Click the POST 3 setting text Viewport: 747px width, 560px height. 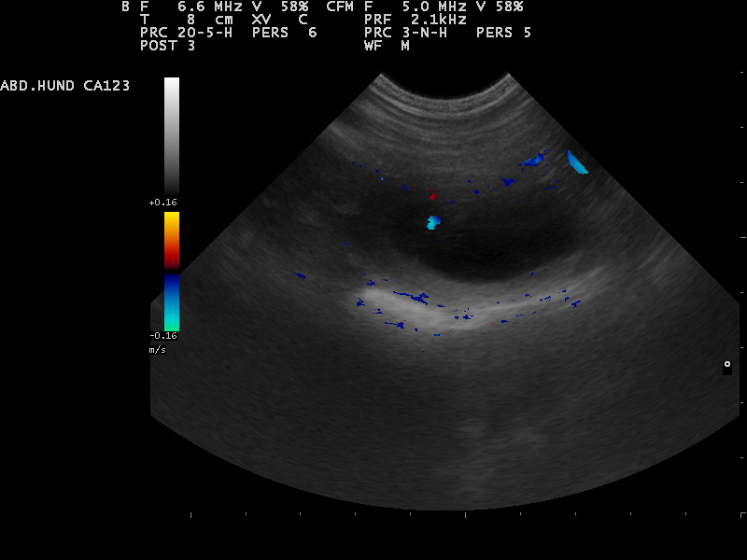pyautogui.click(x=167, y=45)
